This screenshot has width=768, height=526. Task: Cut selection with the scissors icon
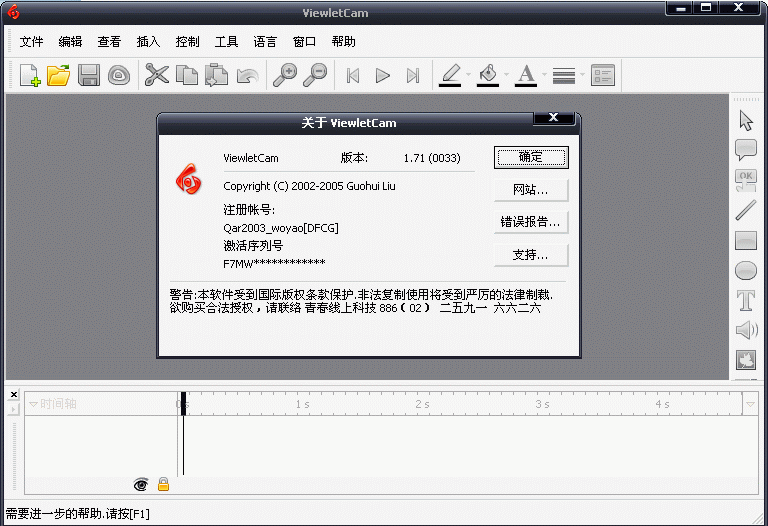(157, 75)
